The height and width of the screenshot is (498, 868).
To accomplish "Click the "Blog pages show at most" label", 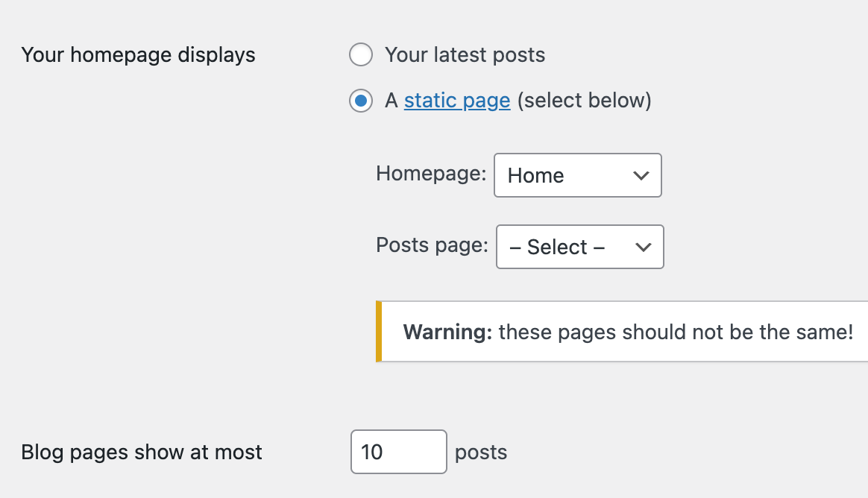I will click(x=142, y=453).
